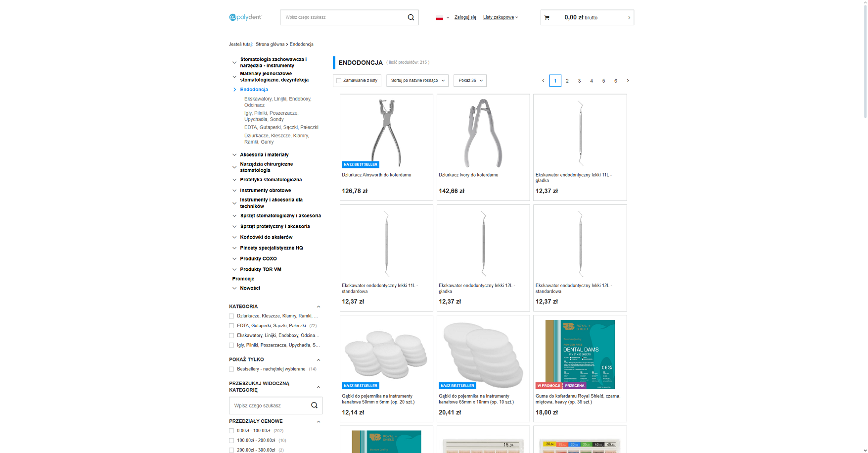Click the magnifier icon in top search bar
Viewport: 868px width, 453px height.
coord(411,17)
